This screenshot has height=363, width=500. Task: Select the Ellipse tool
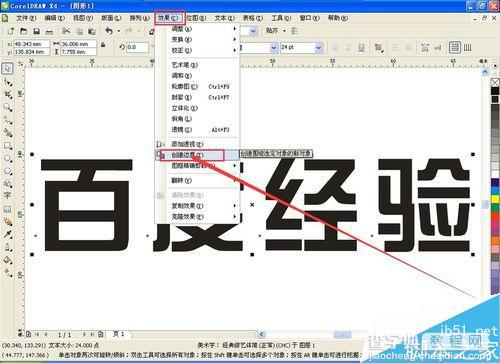click(x=7, y=158)
